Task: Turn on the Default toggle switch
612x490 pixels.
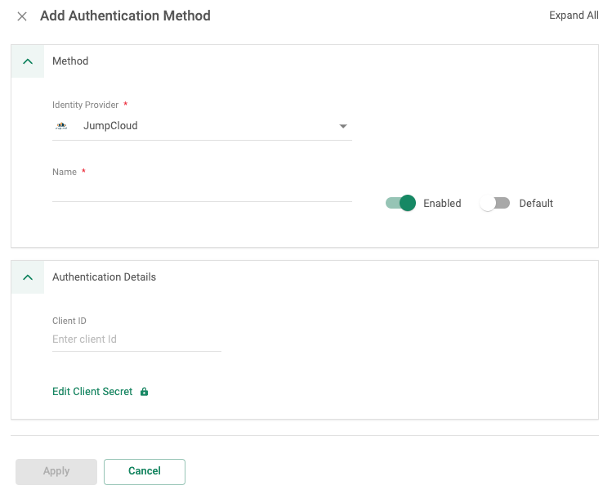Action: point(495,203)
